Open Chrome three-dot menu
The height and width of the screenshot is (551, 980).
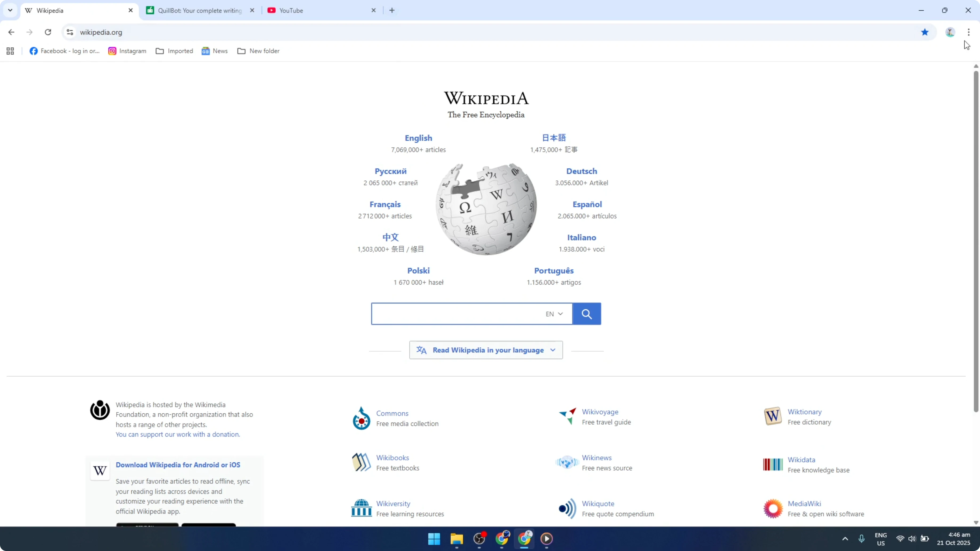pyautogui.click(x=969, y=32)
